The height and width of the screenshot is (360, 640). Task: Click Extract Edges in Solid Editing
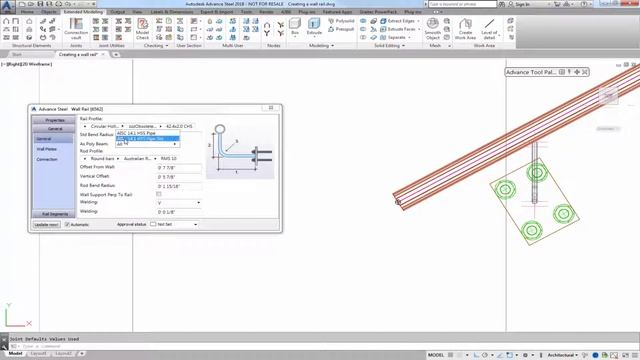(398, 21)
